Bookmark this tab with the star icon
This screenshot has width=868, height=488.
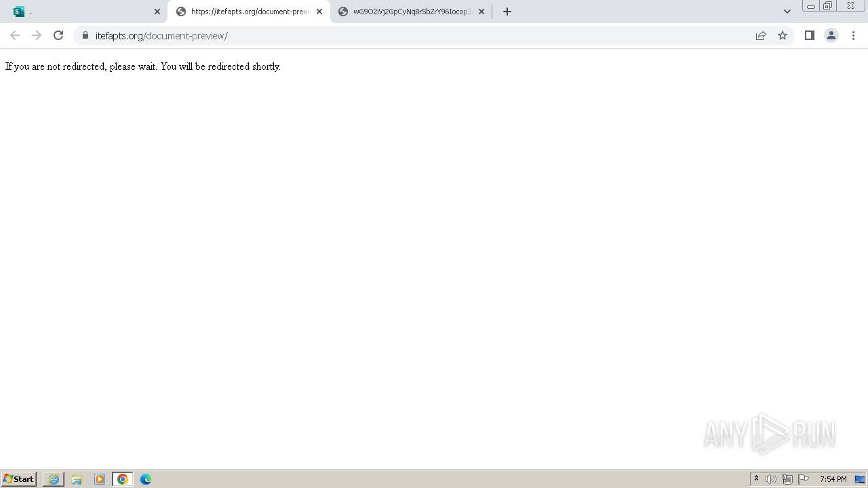(x=783, y=35)
